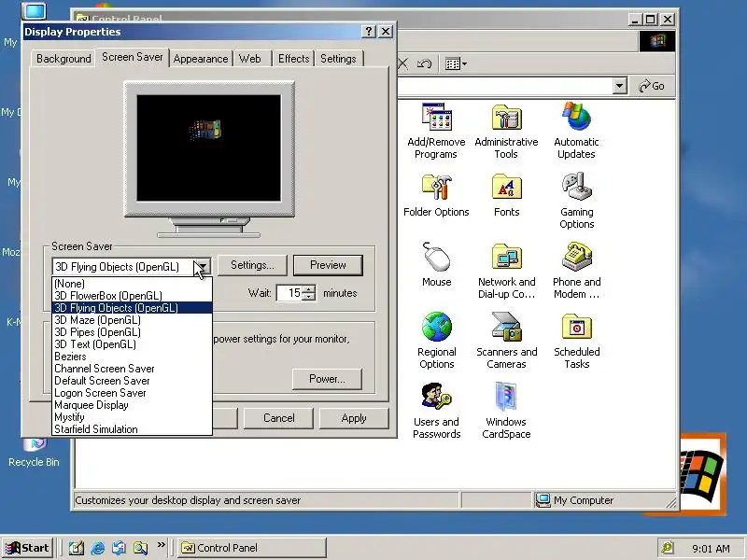Click the Go button in address bar
Image resolution: width=747 pixels, height=560 pixels.
coord(652,86)
